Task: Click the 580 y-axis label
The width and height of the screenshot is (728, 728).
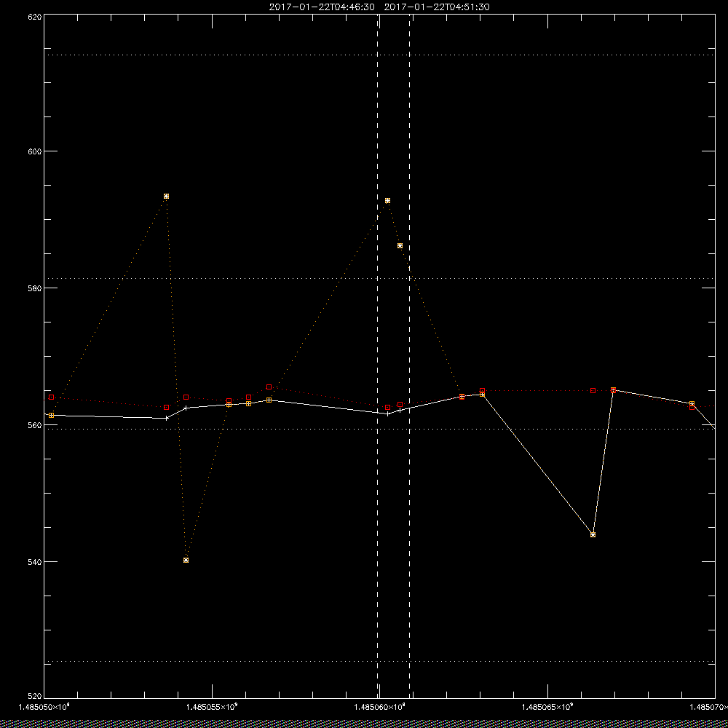Action: click(x=35, y=288)
